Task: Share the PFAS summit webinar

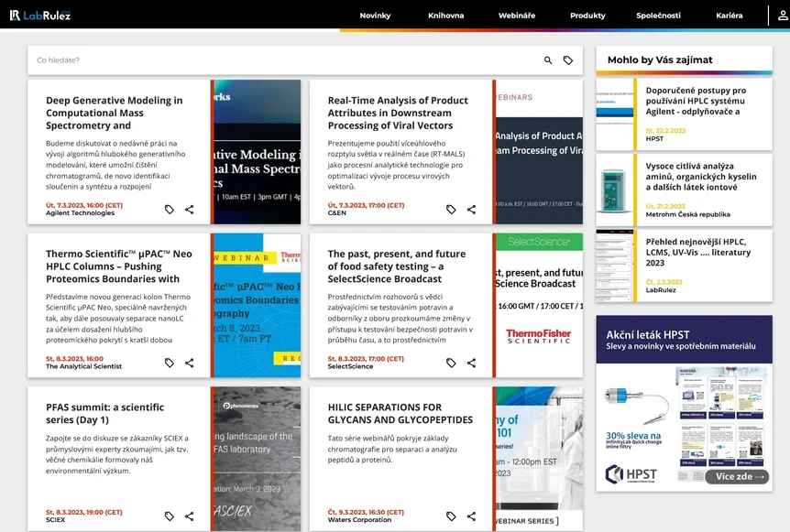Action: click(x=190, y=516)
